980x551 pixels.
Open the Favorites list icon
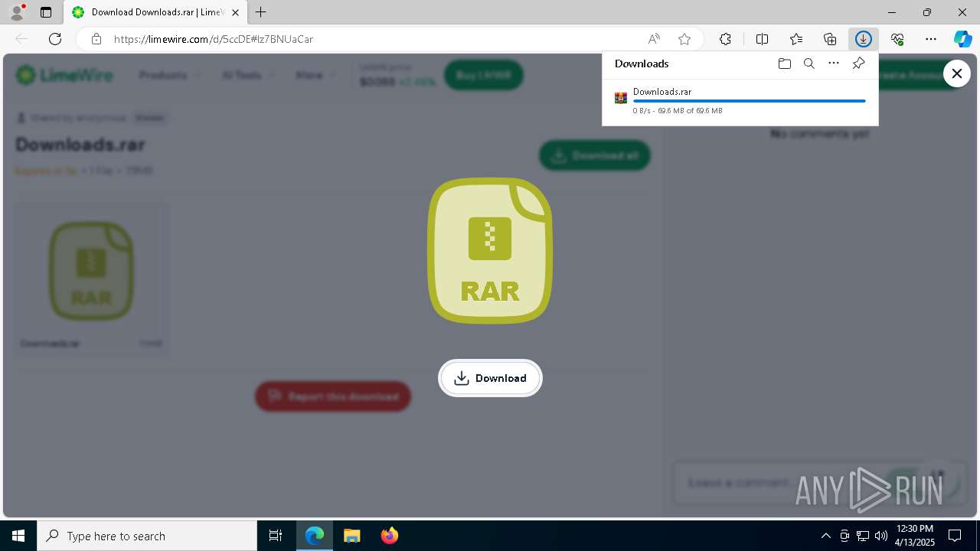click(796, 39)
